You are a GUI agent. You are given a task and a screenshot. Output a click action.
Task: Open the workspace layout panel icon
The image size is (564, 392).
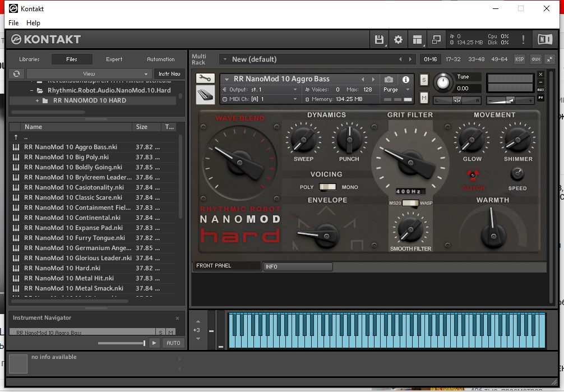coord(417,39)
